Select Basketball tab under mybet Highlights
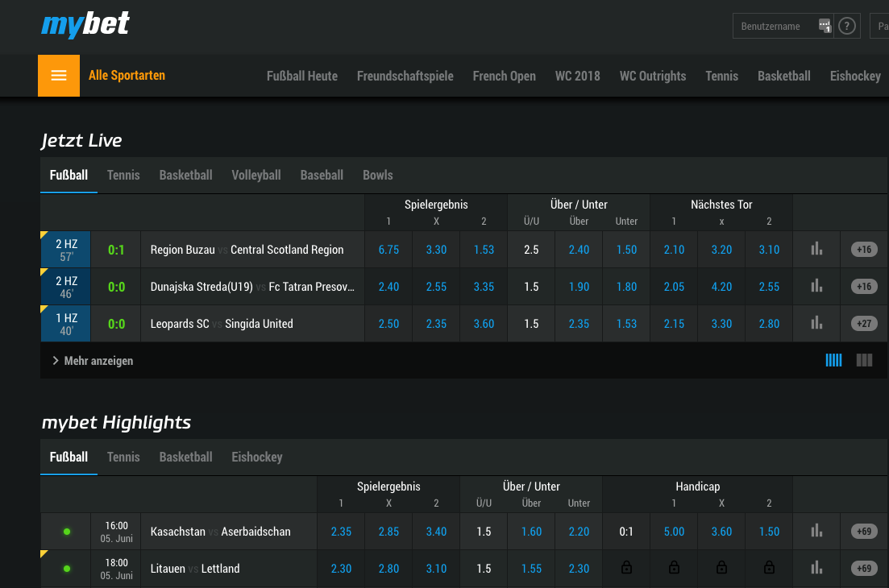The width and height of the screenshot is (889, 588). [x=186, y=457]
